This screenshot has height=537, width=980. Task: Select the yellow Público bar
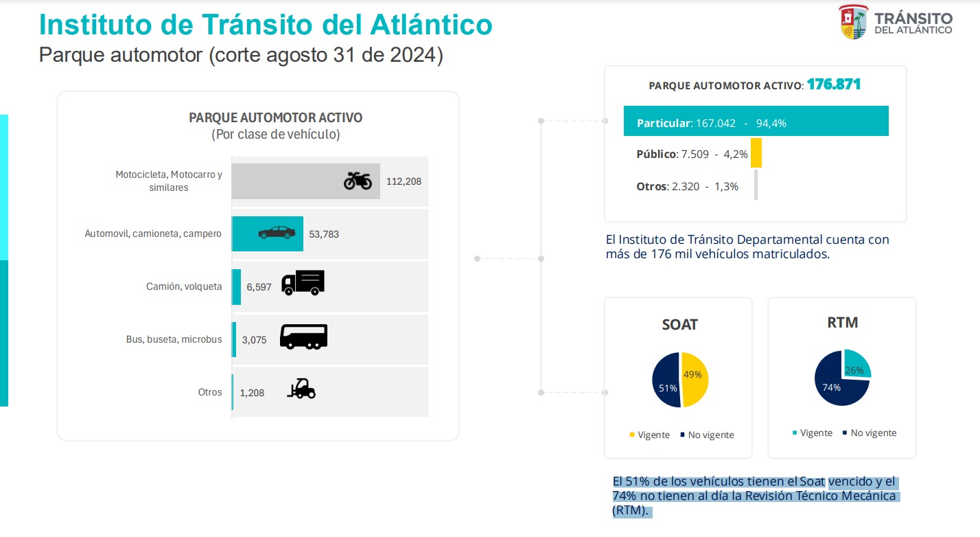(756, 152)
